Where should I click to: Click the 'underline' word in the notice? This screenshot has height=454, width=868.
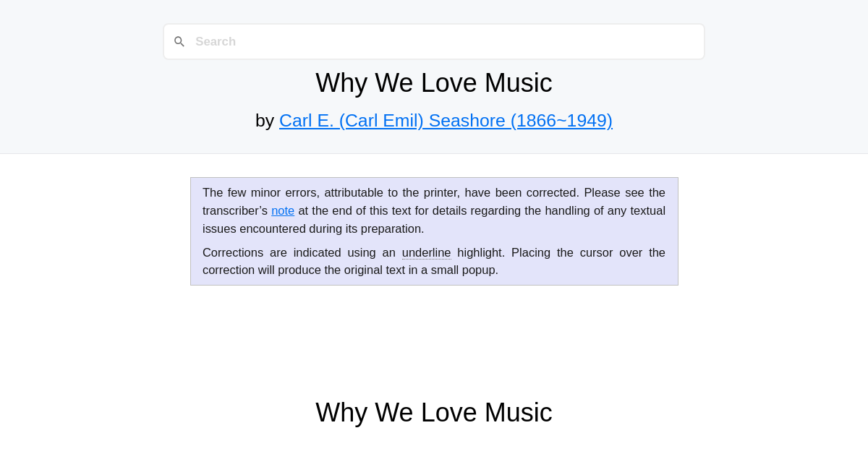point(426,252)
